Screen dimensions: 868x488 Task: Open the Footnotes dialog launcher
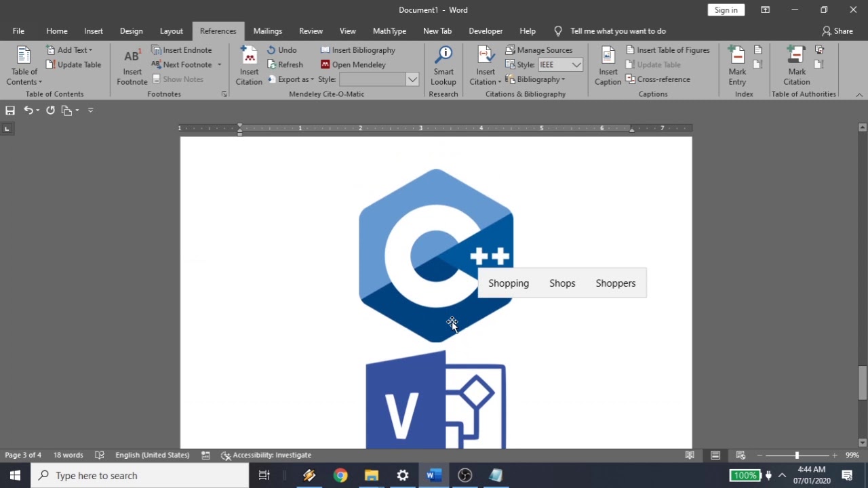[224, 94]
